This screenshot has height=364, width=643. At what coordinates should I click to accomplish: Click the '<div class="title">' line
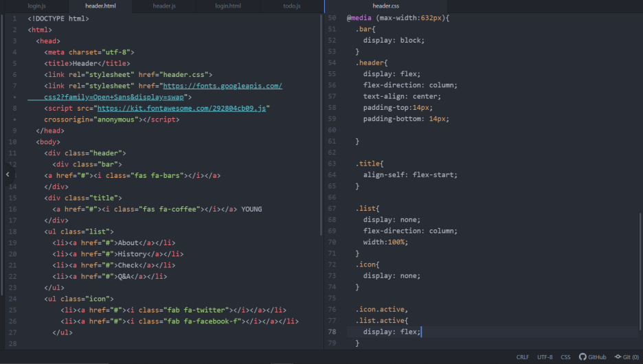[x=83, y=198]
